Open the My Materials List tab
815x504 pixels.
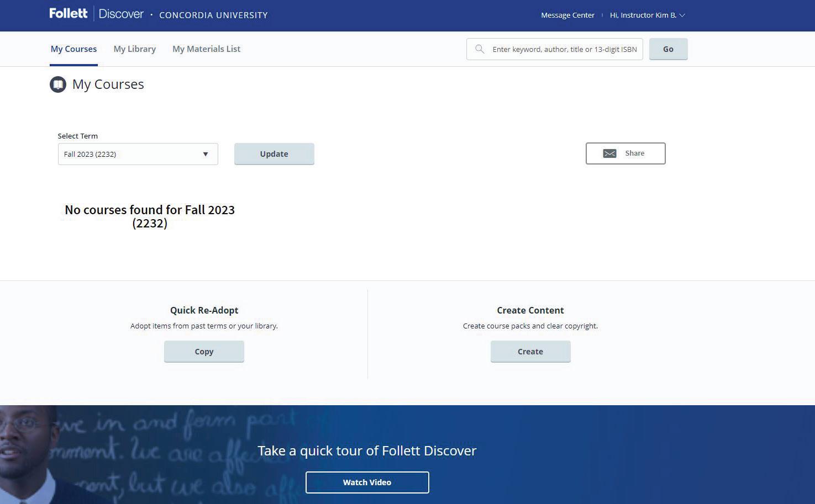206,49
